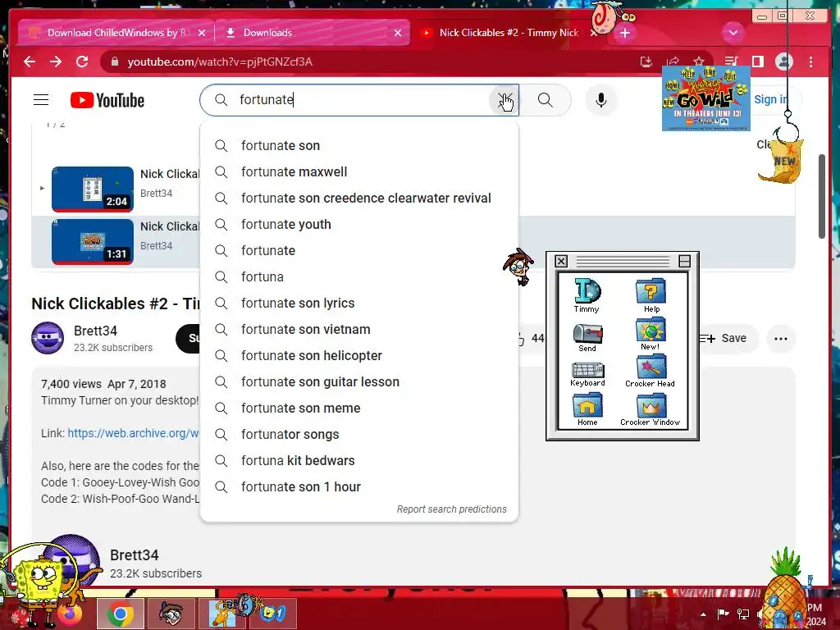The height and width of the screenshot is (630, 840).
Task: Install or download page icon in address bar
Action: pos(646,62)
